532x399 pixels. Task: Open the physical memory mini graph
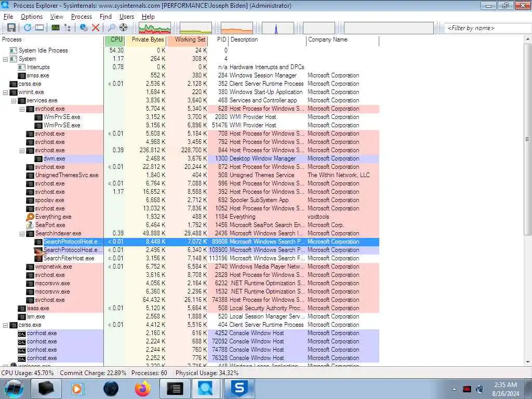click(237, 28)
